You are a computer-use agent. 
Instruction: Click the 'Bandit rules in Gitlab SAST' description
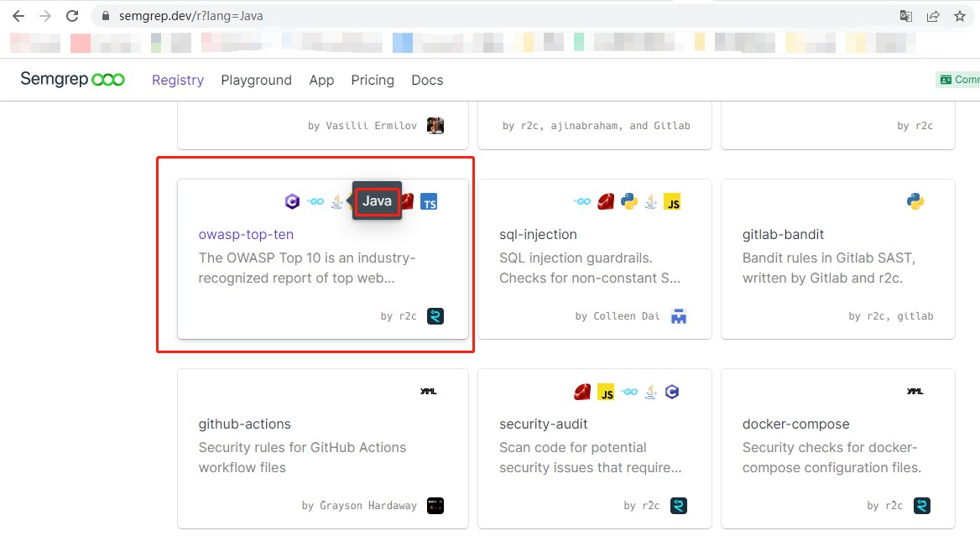[x=829, y=268]
